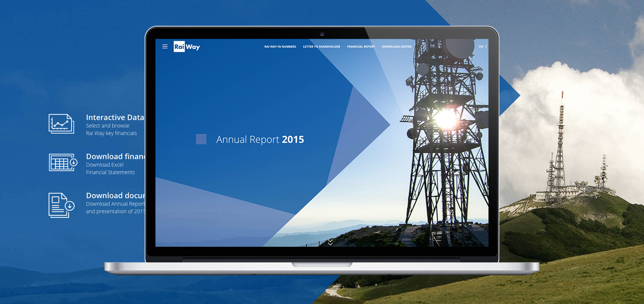This screenshot has width=644, height=304.
Task: Click the Download documents page icon
Action: coord(61,205)
